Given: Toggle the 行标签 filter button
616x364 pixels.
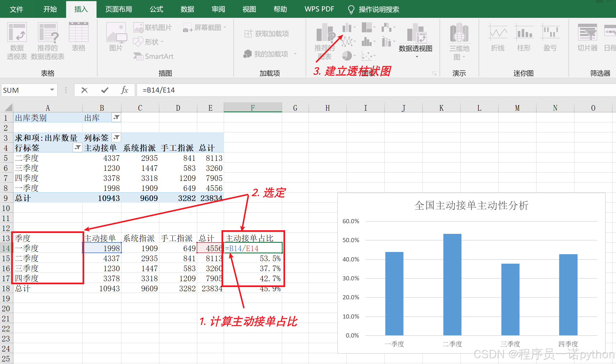Looking at the screenshot, I should (x=78, y=148).
